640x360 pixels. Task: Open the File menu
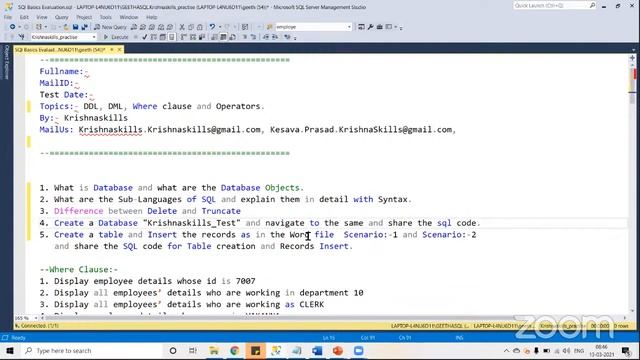click(8, 17)
